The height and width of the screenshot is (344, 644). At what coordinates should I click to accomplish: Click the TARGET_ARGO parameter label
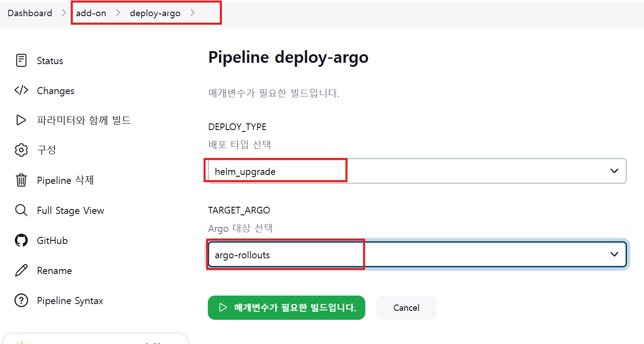pos(239,210)
